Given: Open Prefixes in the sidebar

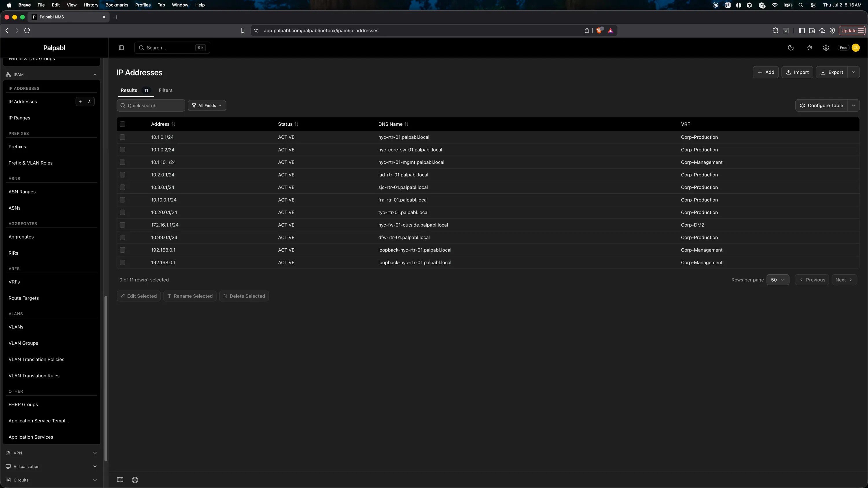Looking at the screenshot, I should pyautogui.click(x=17, y=147).
